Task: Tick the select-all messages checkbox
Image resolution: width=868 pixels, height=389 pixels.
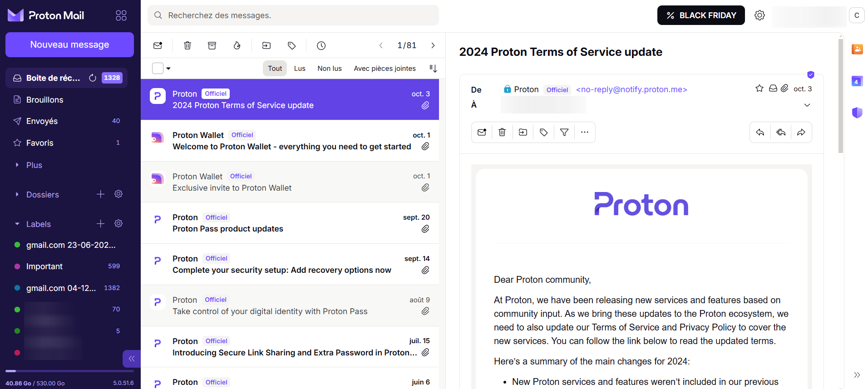Action: tap(158, 69)
